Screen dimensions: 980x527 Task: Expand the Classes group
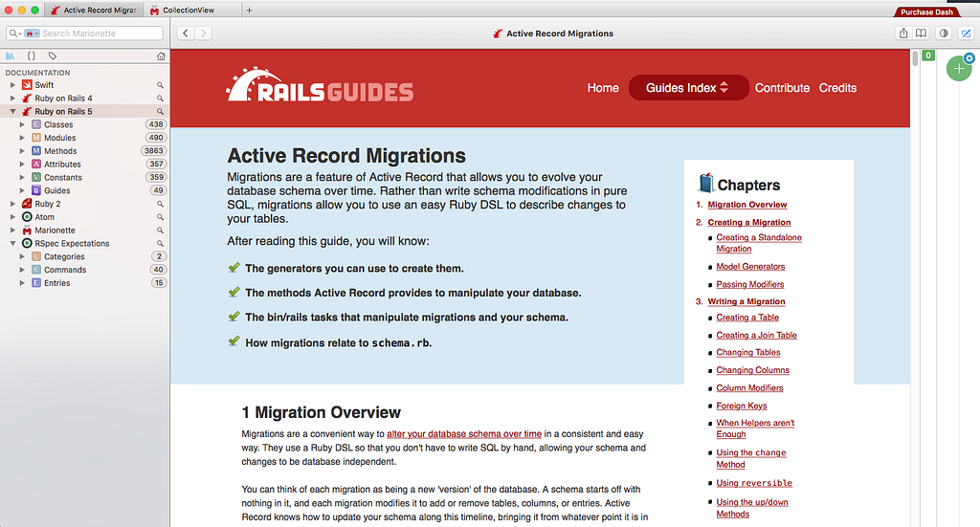coord(22,124)
